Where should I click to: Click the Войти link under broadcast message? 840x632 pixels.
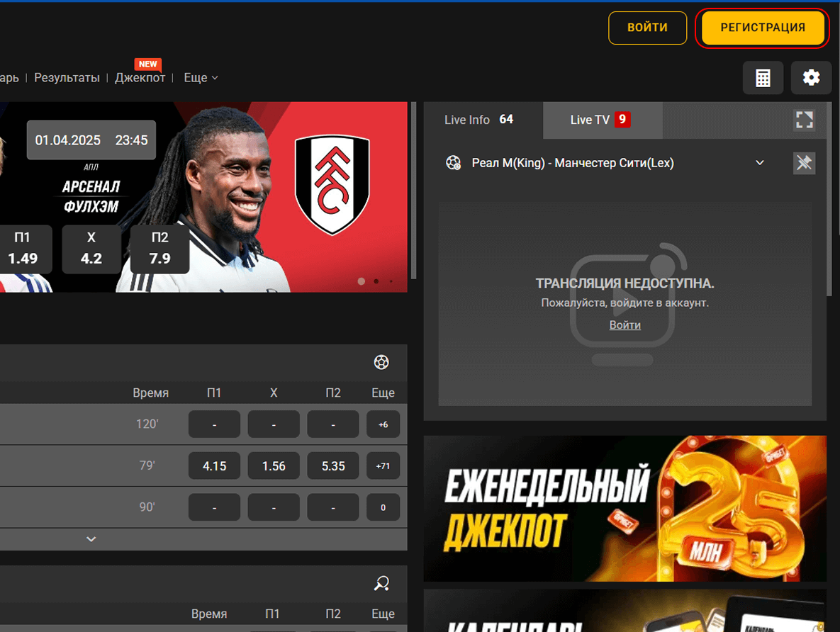tap(625, 325)
